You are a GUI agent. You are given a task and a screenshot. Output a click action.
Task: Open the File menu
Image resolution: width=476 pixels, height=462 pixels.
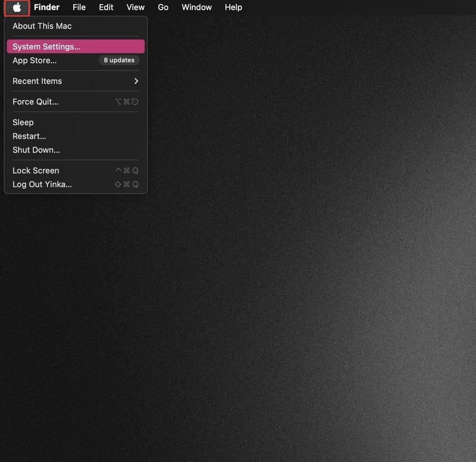click(79, 8)
